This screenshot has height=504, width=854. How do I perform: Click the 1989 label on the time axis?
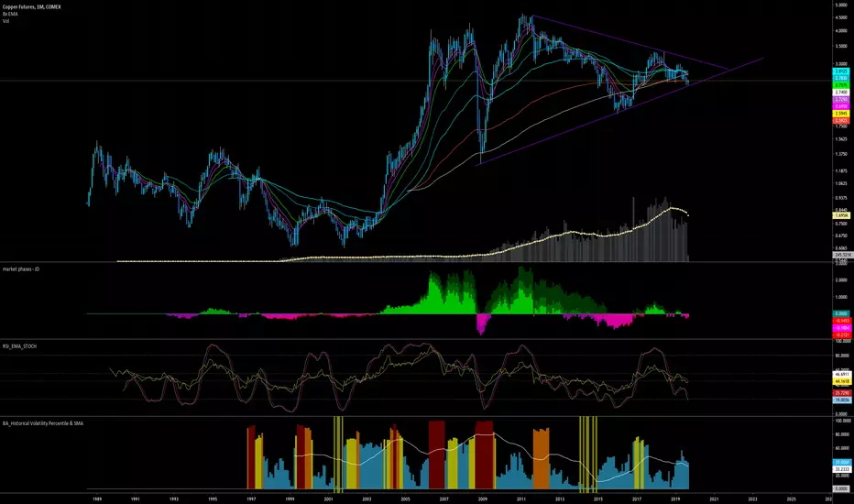coord(96,499)
